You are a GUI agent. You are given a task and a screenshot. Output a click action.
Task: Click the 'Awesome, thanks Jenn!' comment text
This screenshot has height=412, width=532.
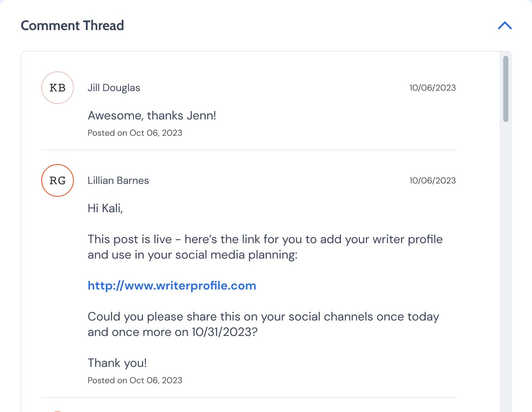point(152,116)
